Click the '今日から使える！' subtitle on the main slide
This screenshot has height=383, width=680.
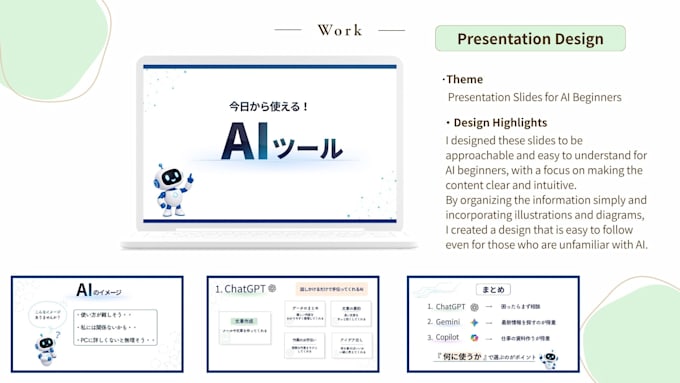pyautogui.click(x=269, y=106)
